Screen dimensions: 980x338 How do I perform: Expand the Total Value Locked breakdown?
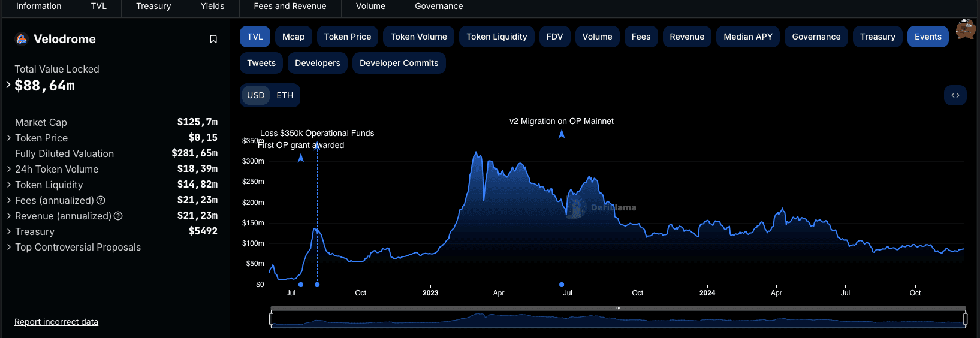8,84
